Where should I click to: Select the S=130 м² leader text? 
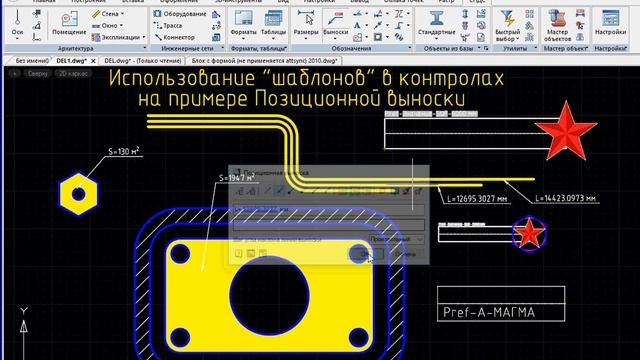click(x=124, y=151)
